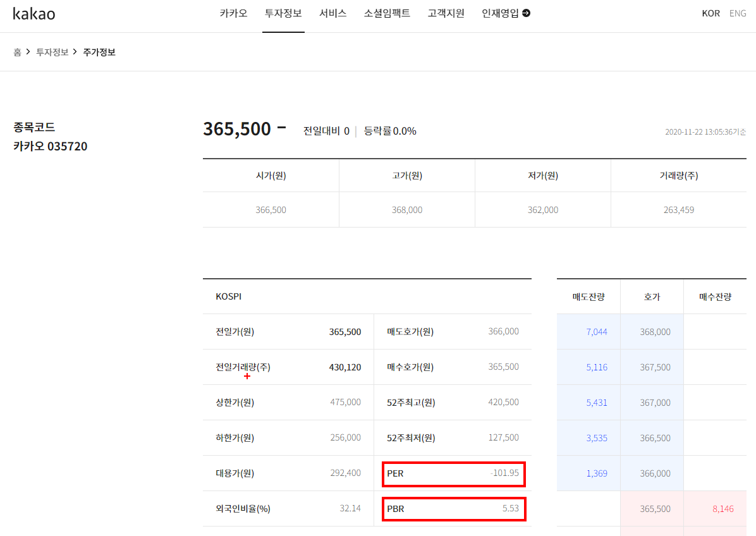This screenshot has height=536, width=756.
Task: Click the 52주최고(원) label
Action: click(411, 403)
